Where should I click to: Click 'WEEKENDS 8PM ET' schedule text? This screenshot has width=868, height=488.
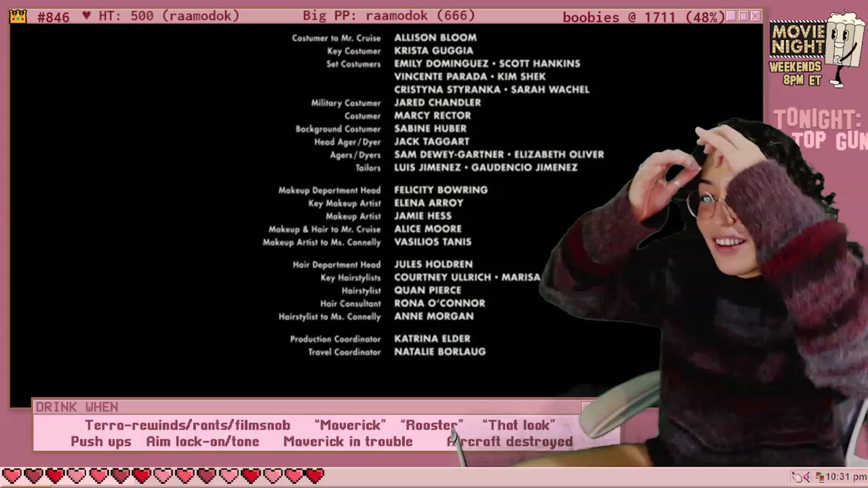coord(796,74)
